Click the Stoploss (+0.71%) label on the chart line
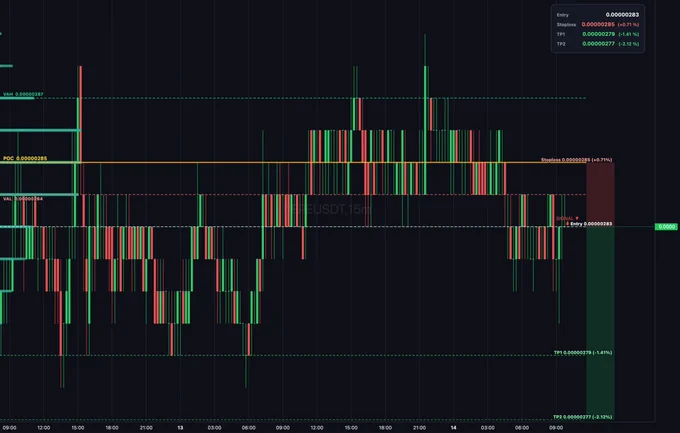The width and height of the screenshot is (680, 433). pyautogui.click(x=576, y=160)
